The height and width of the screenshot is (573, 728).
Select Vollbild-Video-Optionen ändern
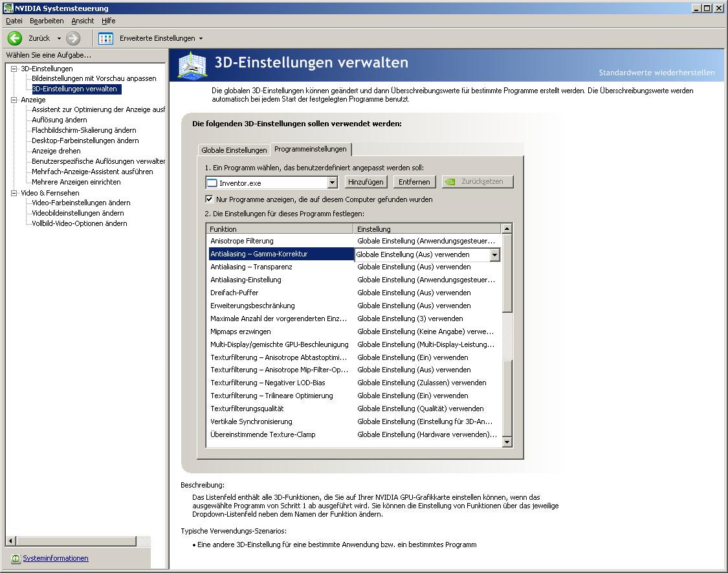click(x=80, y=223)
